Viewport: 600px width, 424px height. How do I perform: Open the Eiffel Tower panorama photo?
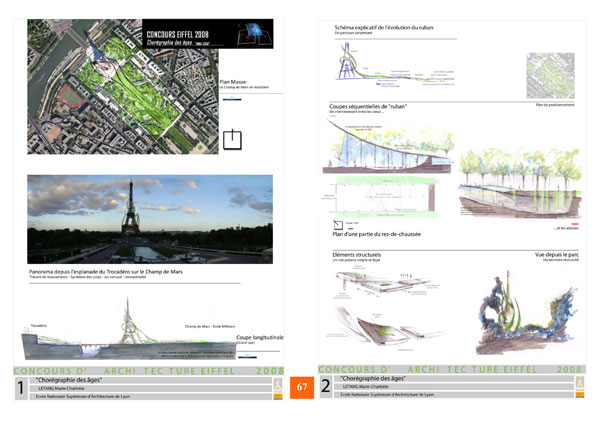[150, 219]
